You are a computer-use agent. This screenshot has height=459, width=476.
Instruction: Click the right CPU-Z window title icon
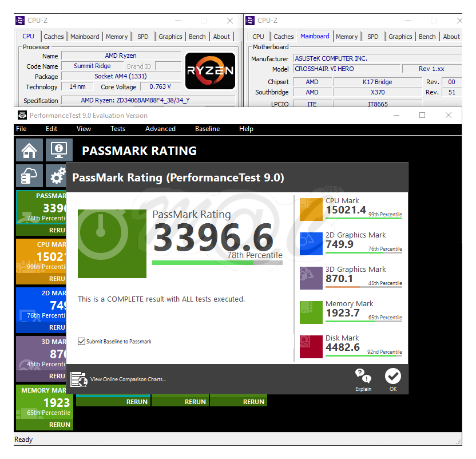pyautogui.click(x=250, y=21)
